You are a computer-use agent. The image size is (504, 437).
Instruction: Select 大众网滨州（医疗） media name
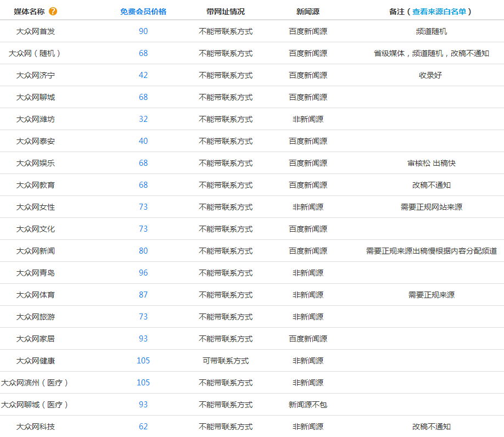click(x=35, y=383)
